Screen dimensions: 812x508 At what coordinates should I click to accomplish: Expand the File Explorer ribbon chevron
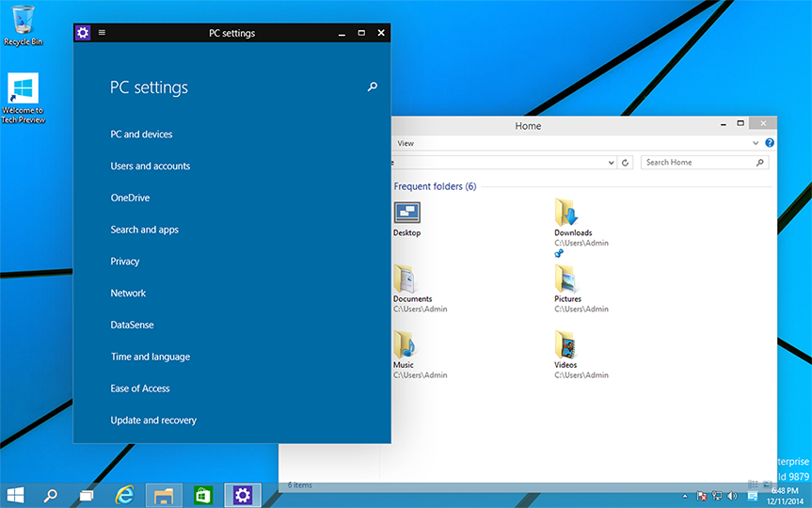pyautogui.click(x=756, y=143)
